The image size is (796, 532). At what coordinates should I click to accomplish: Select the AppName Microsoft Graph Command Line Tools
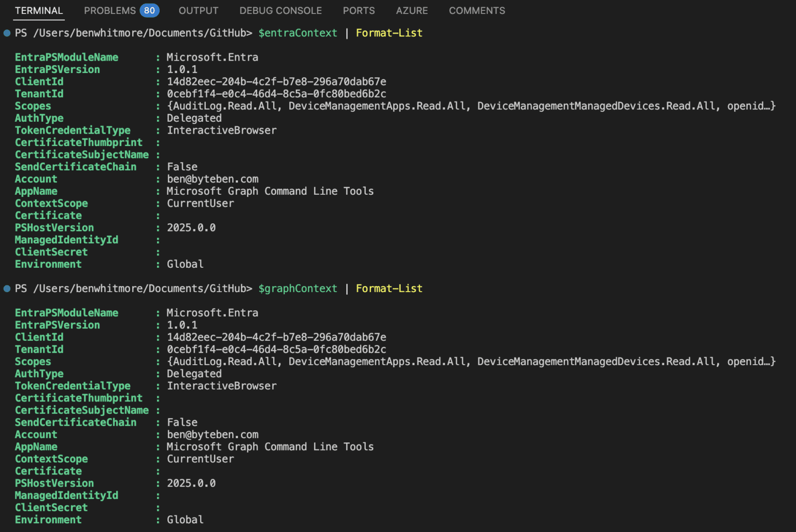click(270, 191)
